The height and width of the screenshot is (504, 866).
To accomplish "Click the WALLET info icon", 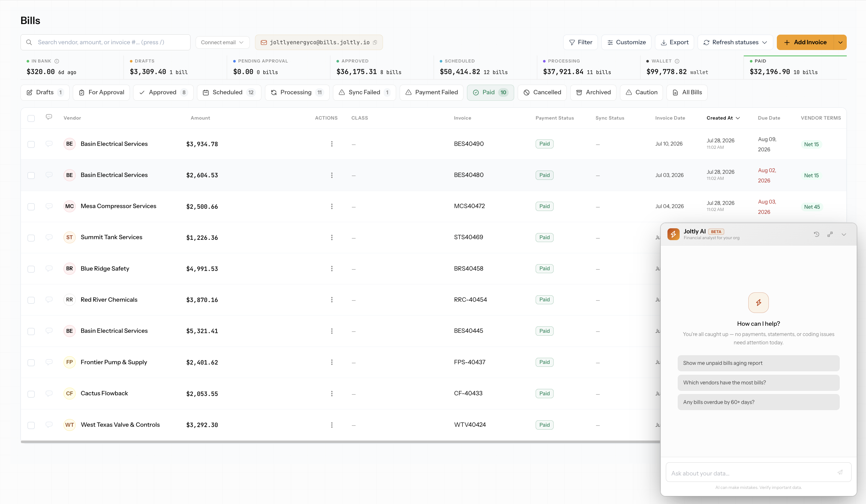I will pos(677,61).
